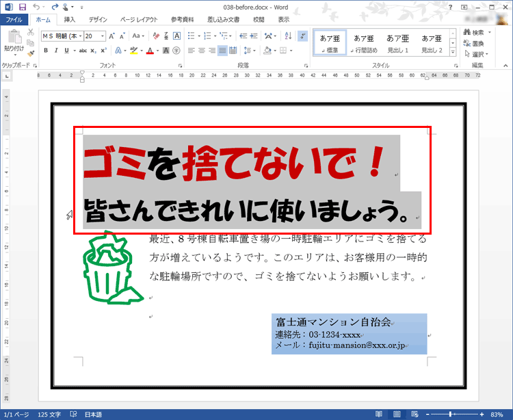Image resolution: width=513 pixels, height=420 pixels.
Task: Switch to the 挿入 (Insert) tab
Action: click(x=69, y=20)
